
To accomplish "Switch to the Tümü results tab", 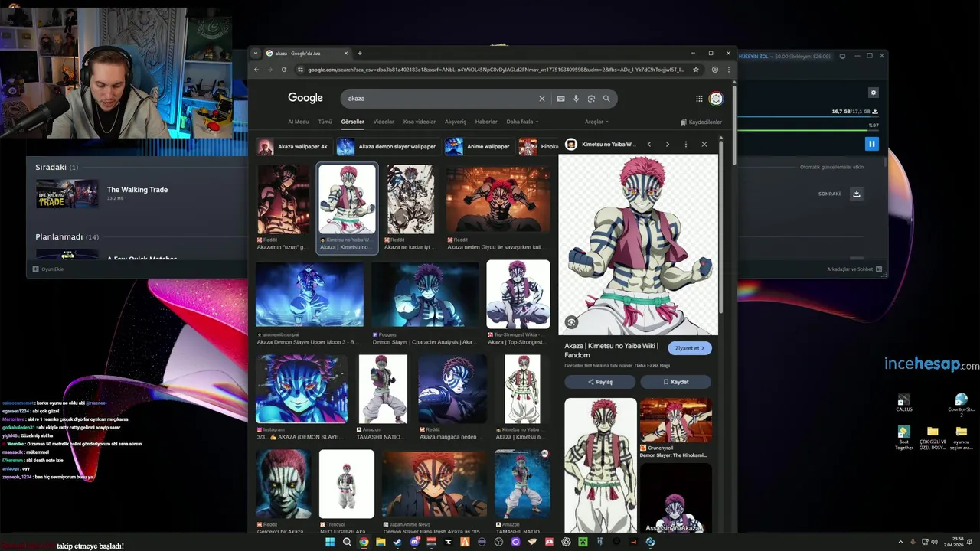I will tap(325, 122).
